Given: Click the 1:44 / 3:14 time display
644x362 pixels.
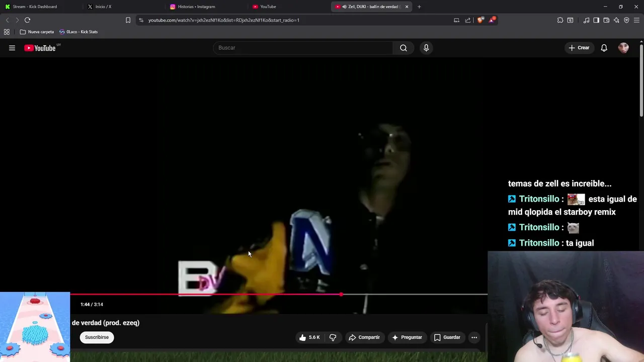Looking at the screenshot, I should click(x=92, y=304).
